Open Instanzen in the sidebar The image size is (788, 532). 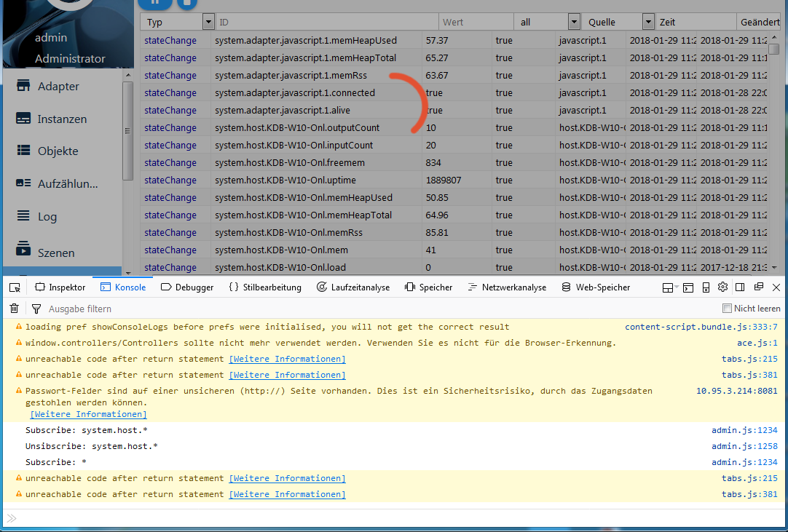coord(61,119)
